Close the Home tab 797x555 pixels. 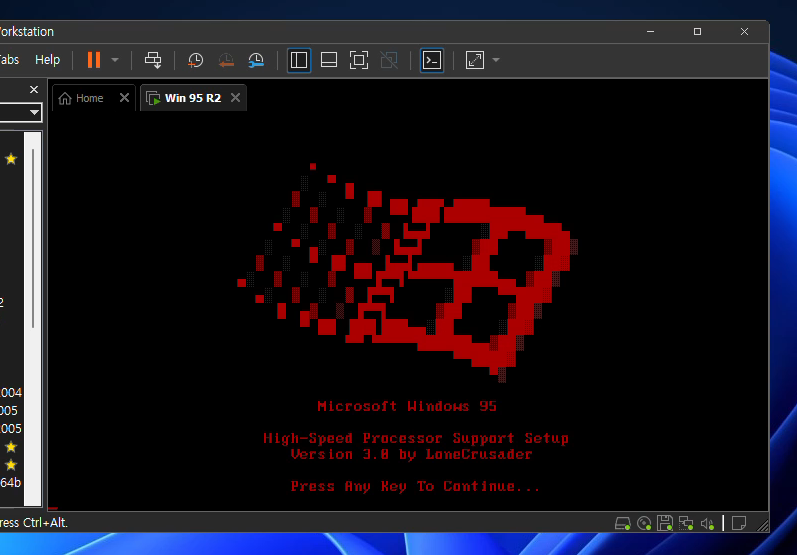click(124, 98)
